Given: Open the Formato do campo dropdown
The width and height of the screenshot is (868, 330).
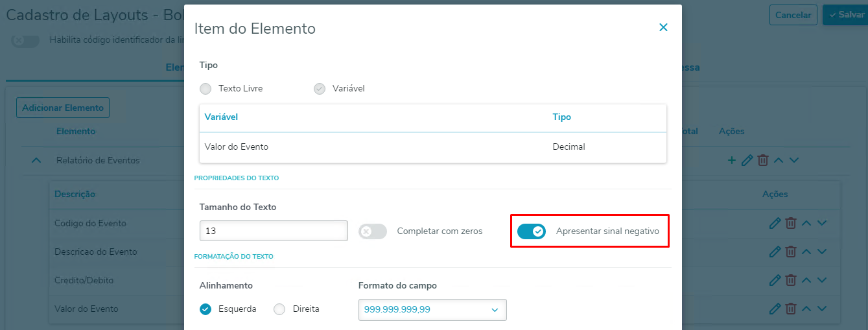Looking at the screenshot, I should pos(432,310).
